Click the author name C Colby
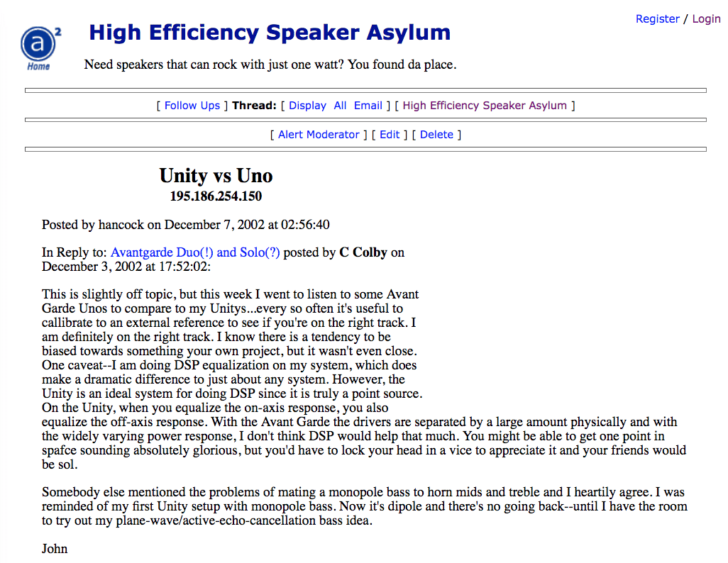 (363, 252)
